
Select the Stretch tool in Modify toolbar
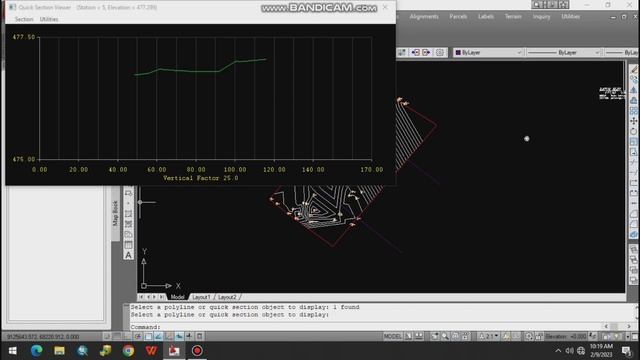(633, 152)
